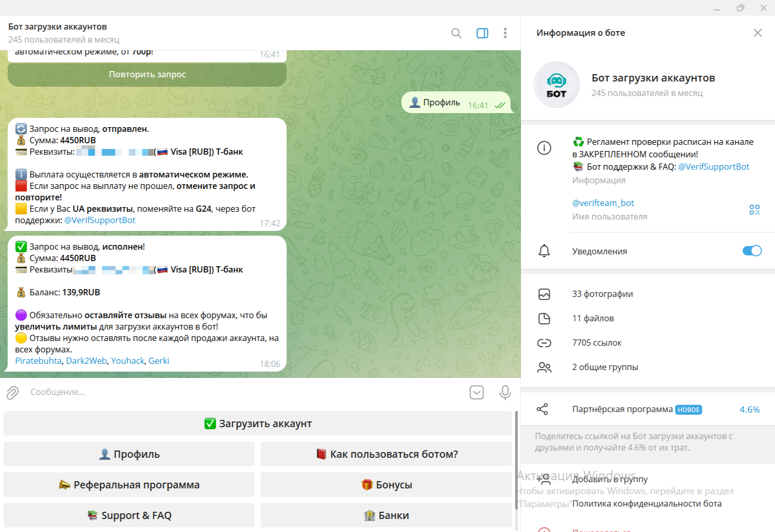
Task: Click the bot avatar in info panel
Action: point(556,85)
